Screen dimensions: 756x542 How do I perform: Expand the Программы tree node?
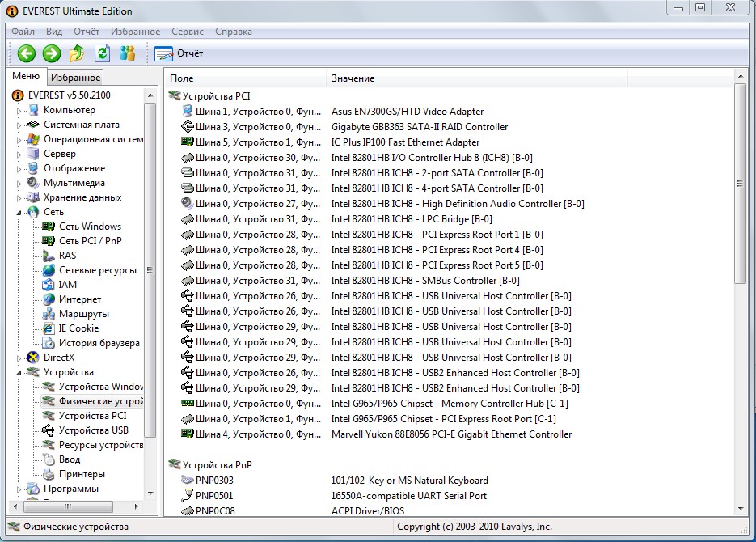coord(19,489)
